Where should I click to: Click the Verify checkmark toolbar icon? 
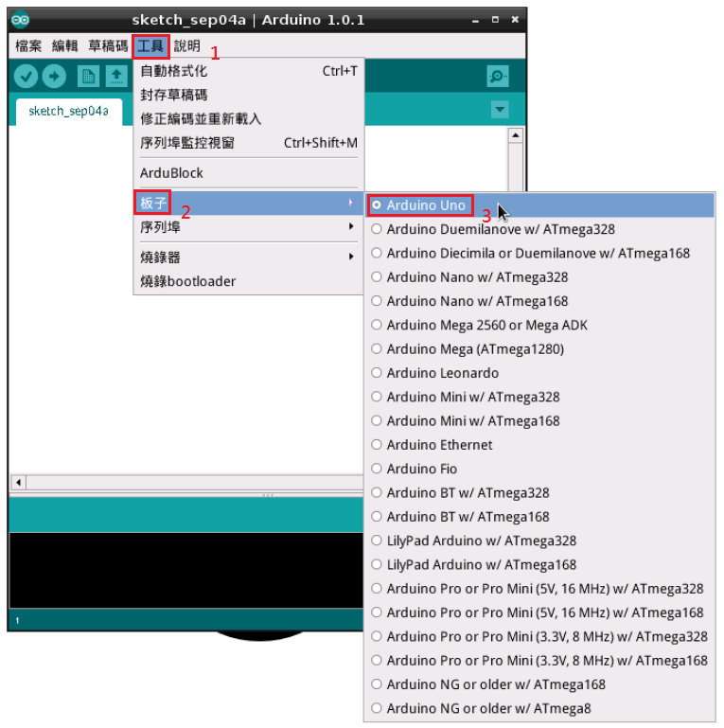[x=26, y=76]
